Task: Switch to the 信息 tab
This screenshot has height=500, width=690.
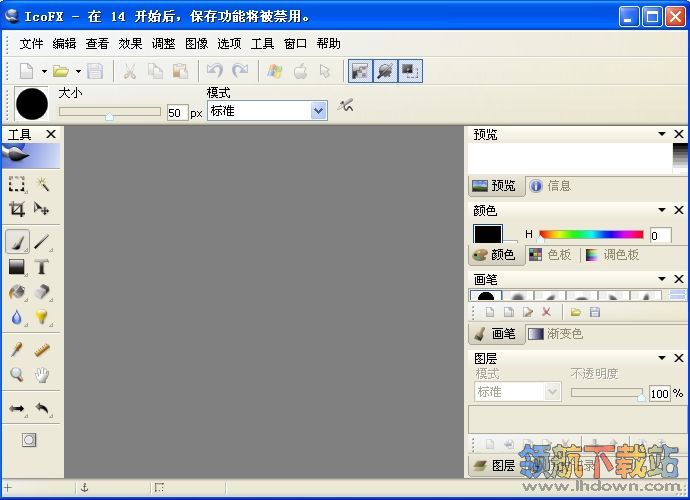Action: [550, 186]
